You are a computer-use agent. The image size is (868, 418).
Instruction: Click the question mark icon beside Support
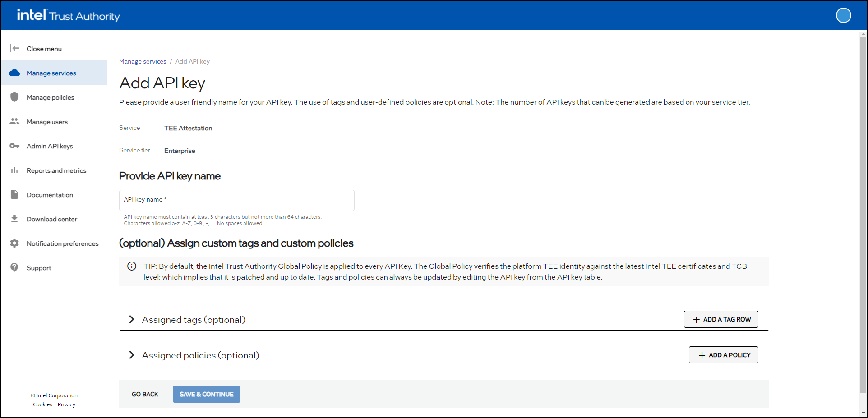click(x=14, y=267)
